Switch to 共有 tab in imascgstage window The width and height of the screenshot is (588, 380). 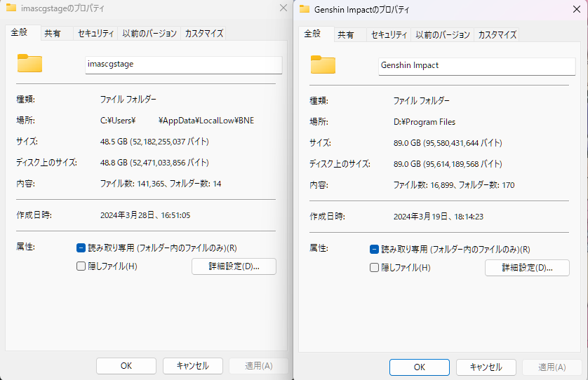57,34
